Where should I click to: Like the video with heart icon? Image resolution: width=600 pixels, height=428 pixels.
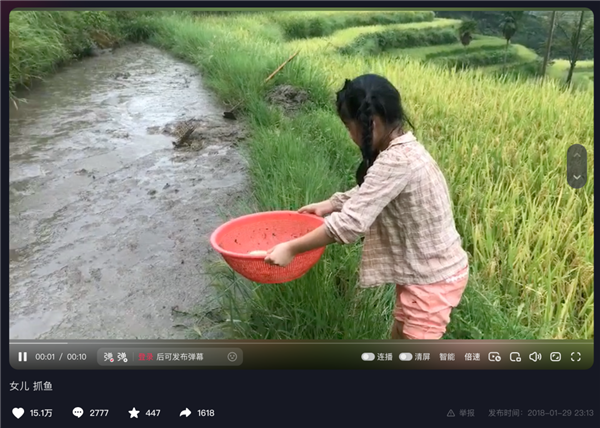pos(18,413)
